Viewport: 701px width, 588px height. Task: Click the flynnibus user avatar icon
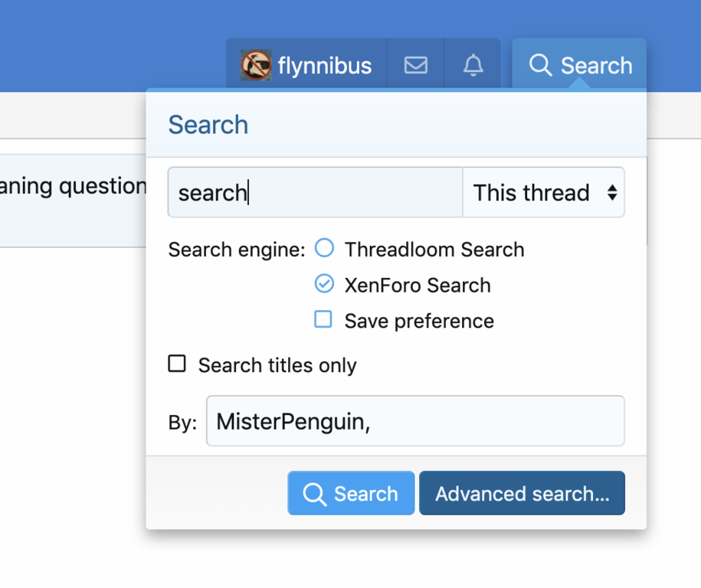[256, 66]
